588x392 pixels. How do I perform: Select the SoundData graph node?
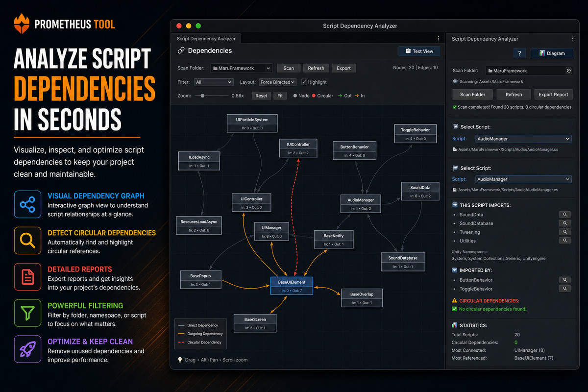[x=420, y=191]
